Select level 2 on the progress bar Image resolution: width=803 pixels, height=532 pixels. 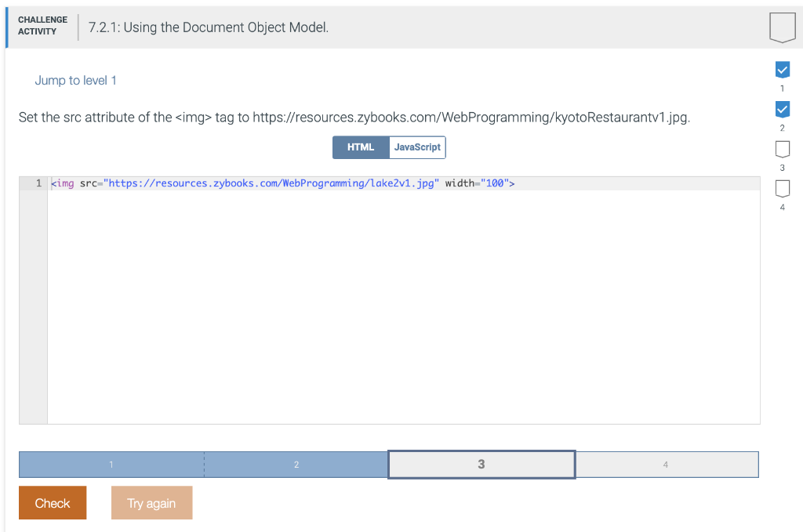click(296, 464)
